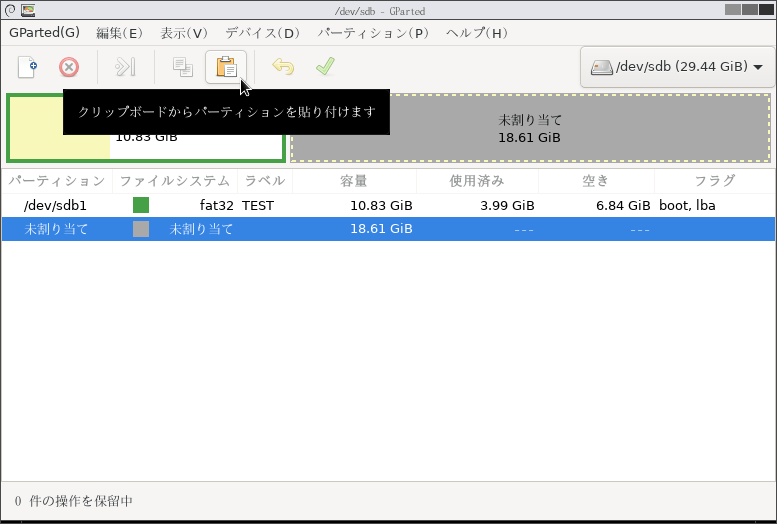Image resolution: width=777 pixels, height=524 pixels.
Task: Select the 18.61 GiB unallocated graphic block
Action: tap(530, 128)
